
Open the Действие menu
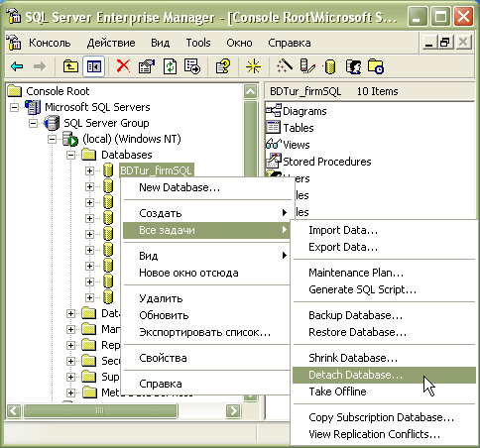(111, 43)
